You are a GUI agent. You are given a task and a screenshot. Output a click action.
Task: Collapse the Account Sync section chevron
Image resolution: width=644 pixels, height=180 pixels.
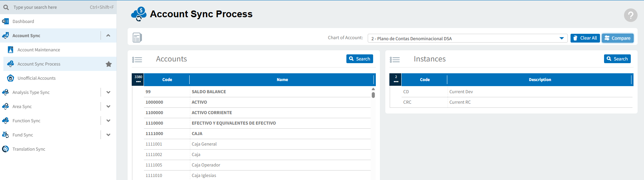(x=108, y=35)
